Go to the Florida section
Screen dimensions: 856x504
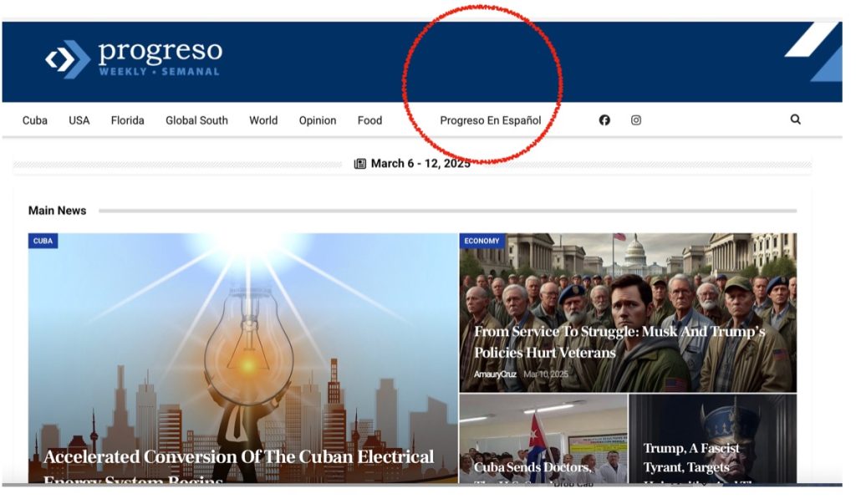click(x=128, y=120)
